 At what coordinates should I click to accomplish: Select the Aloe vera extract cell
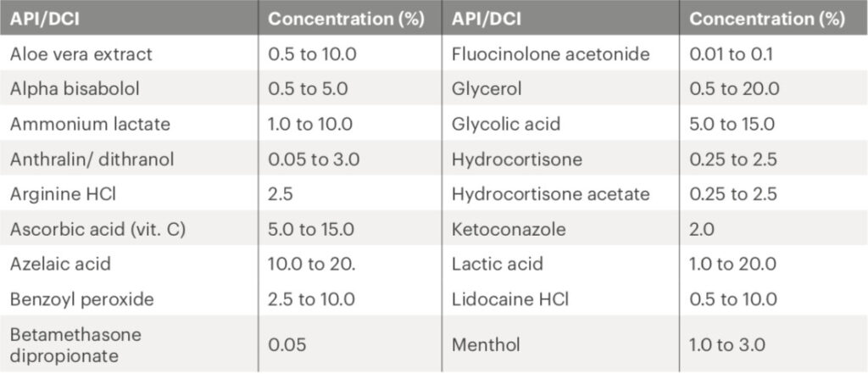[x=81, y=54]
